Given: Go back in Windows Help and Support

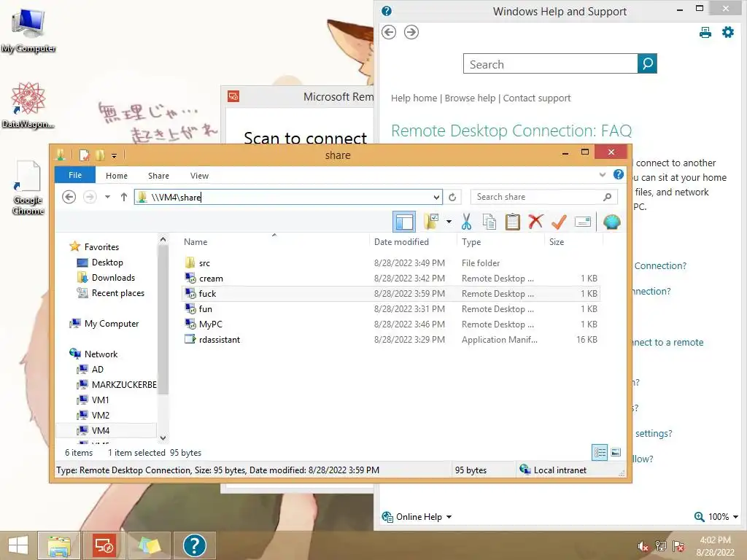Looking at the screenshot, I should [x=389, y=32].
